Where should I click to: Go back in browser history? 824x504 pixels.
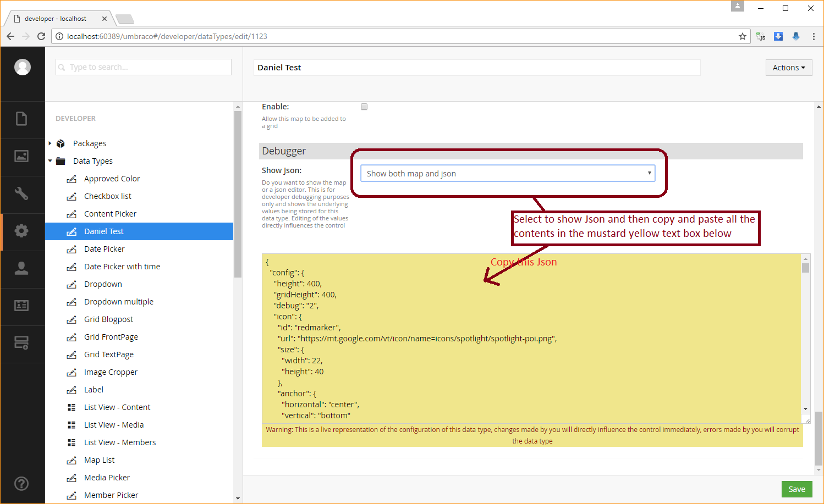pos(10,36)
